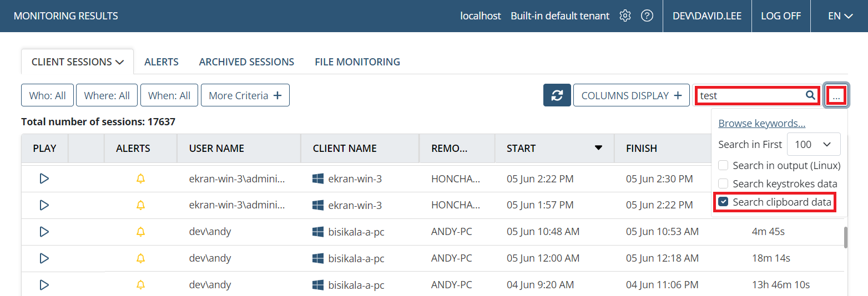This screenshot has height=296, width=868.
Task: Click alert bell for 05 Jun 10:48 AM session
Action: click(140, 232)
